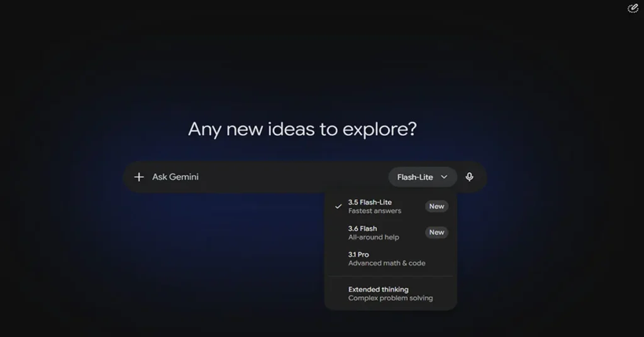This screenshot has height=337, width=644.
Task: Click the New badge beside 3.5 Flash-Lite
Action: (x=436, y=206)
